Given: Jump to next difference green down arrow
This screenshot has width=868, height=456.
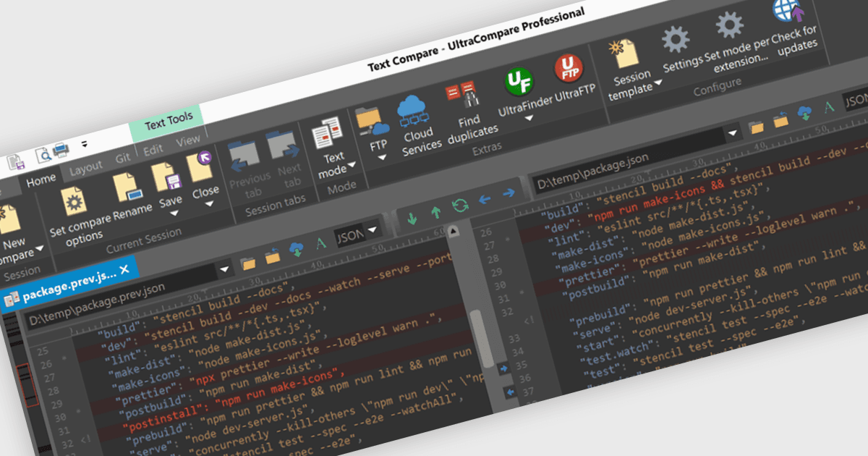Looking at the screenshot, I should (x=412, y=219).
